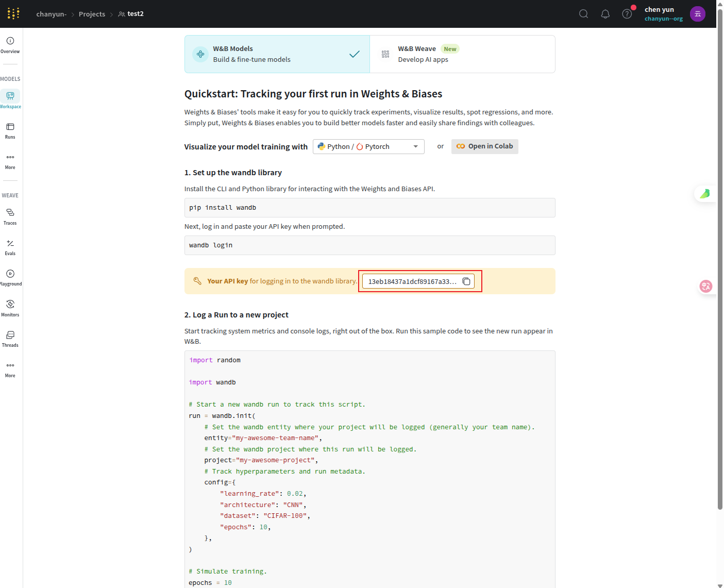Open More under MODELS section

tap(10, 161)
